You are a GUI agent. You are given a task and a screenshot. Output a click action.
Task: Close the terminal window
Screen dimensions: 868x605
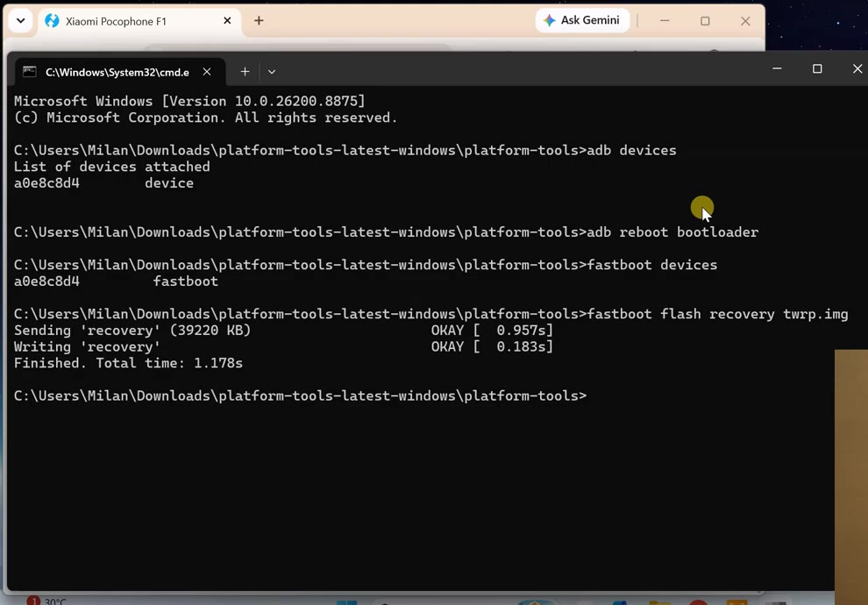[x=857, y=68]
